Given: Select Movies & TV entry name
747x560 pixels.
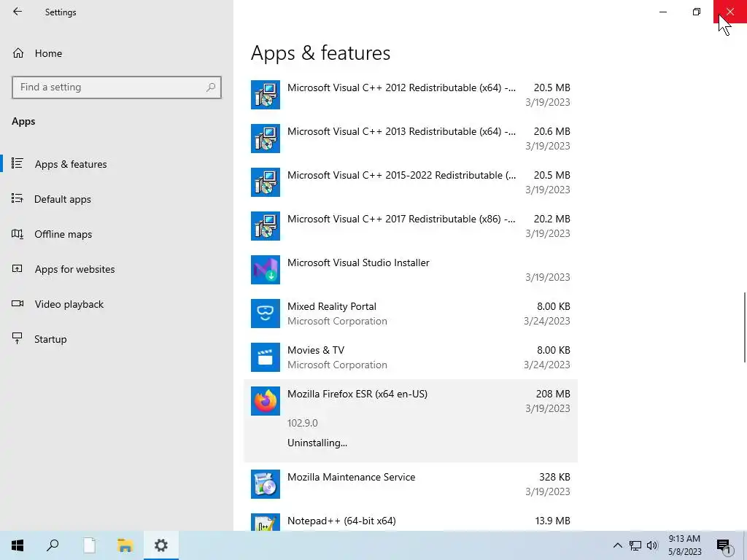Looking at the screenshot, I should coord(315,351).
